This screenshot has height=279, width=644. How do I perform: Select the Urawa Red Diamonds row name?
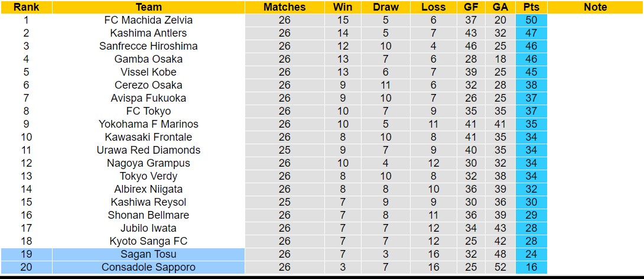(148, 150)
